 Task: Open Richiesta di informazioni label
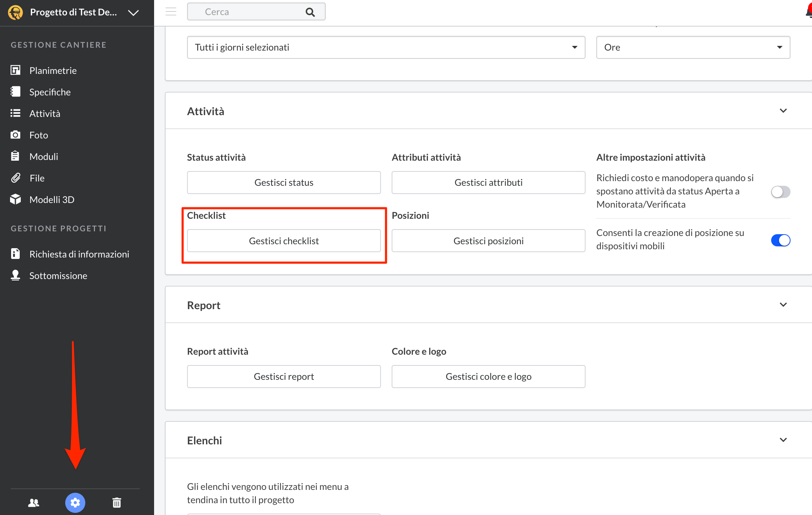(x=79, y=254)
